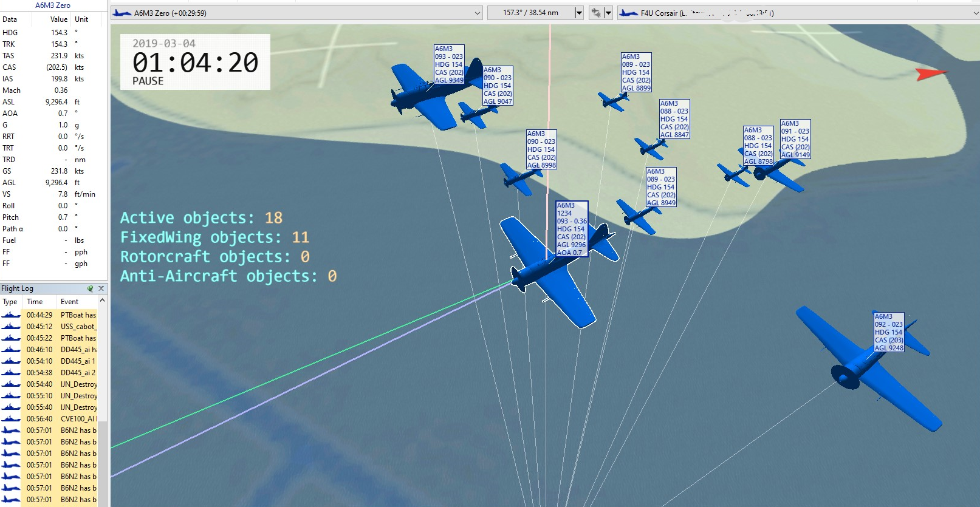Click the 'Rotorcraft objects: 0' overlay text
The image size is (980, 507).
pos(215,257)
